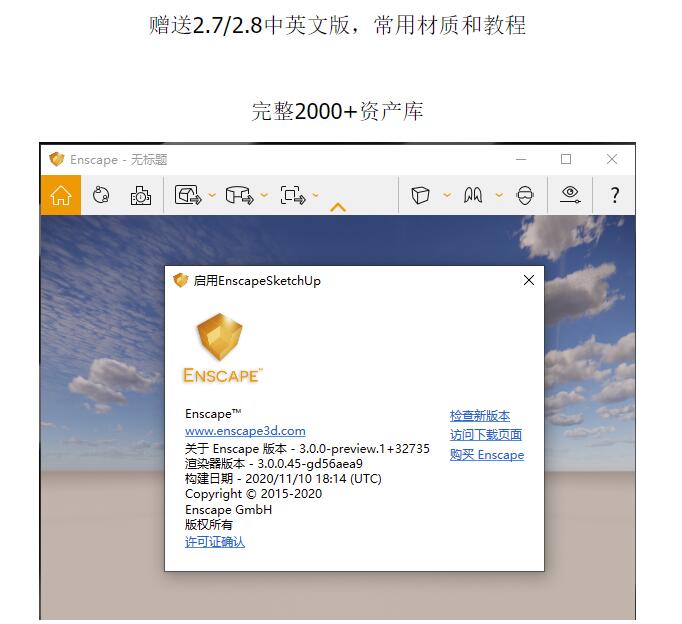This screenshot has width=682, height=624.
Task: Minimize the Enscape window
Action: (x=521, y=159)
